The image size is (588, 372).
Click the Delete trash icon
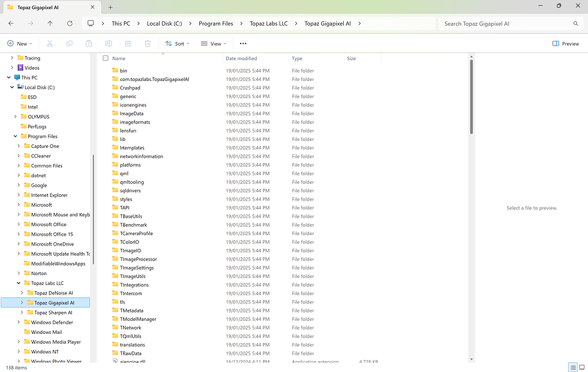point(148,44)
